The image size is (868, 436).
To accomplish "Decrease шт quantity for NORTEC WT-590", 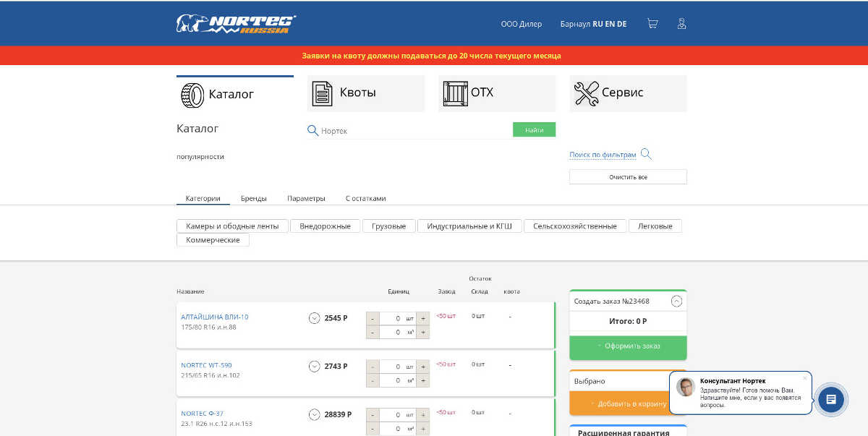I will (373, 367).
